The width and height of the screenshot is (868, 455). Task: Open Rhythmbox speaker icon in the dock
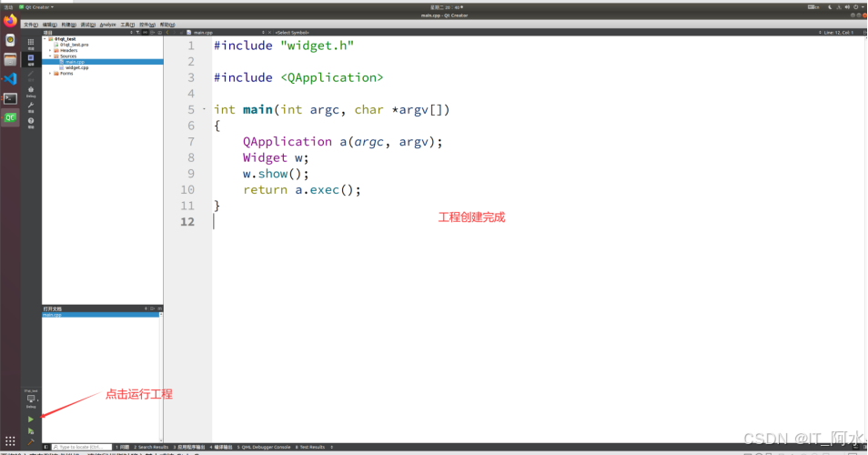coord(10,40)
